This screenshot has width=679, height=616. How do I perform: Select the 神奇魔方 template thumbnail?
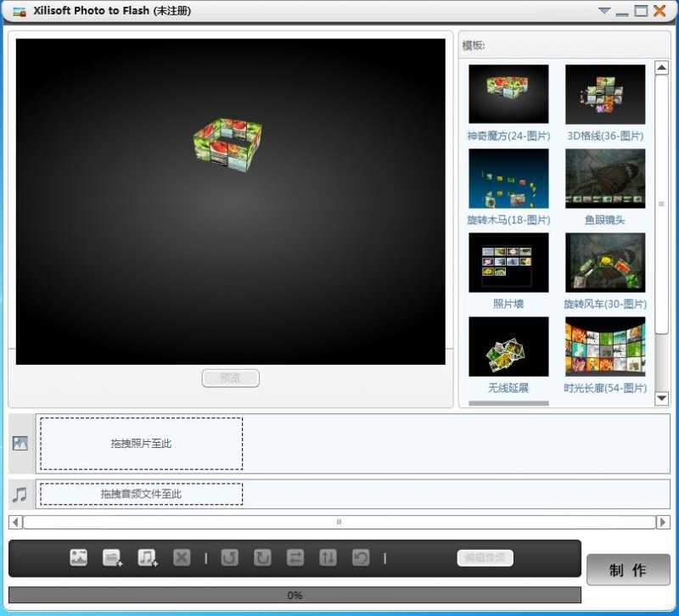point(508,93)
